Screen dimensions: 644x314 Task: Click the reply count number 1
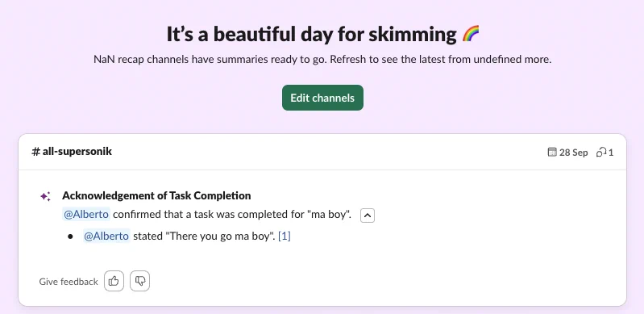tap(611, 153)
